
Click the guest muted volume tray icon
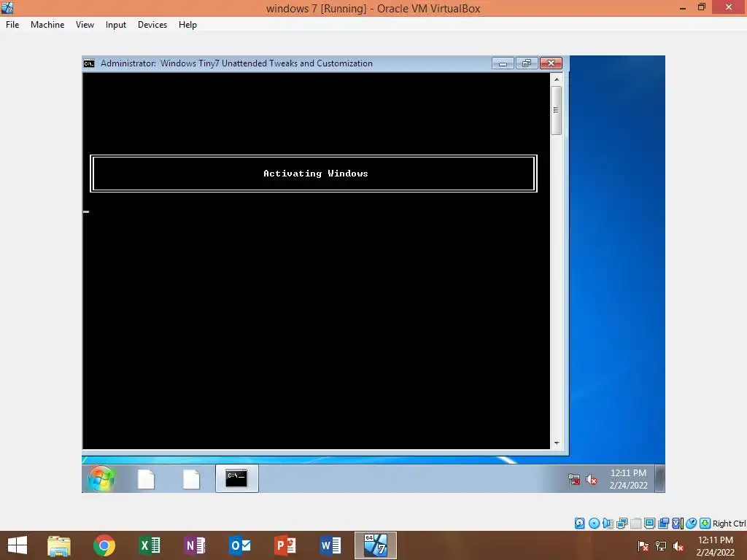coord(591,480)
